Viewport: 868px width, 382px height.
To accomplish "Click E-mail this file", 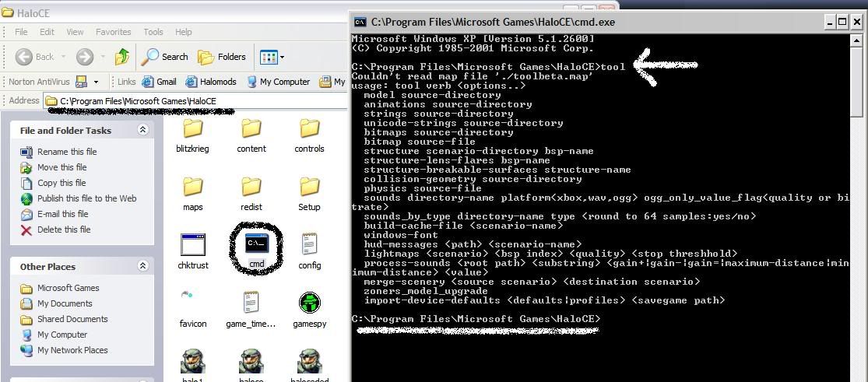I will point(64,214).
